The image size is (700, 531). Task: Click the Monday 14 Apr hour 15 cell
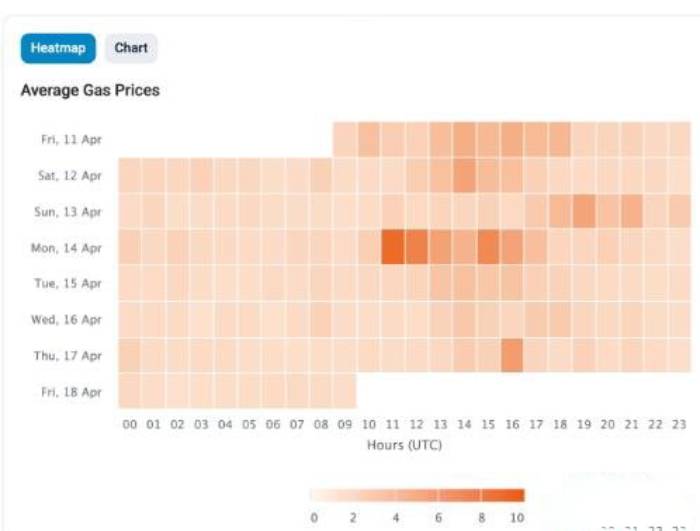pos(489,247)
